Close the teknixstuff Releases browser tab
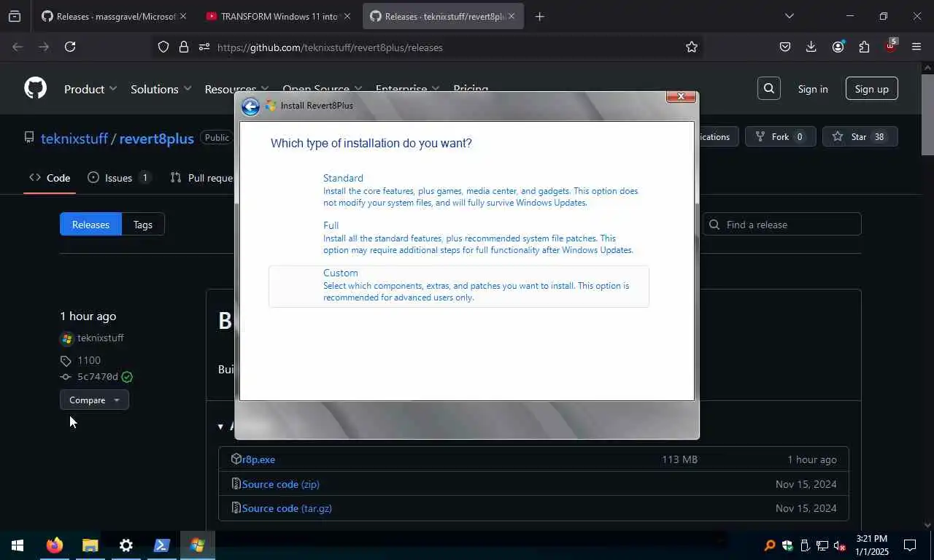934x560 pixels. pyautogui.click(x=511, y=16)
